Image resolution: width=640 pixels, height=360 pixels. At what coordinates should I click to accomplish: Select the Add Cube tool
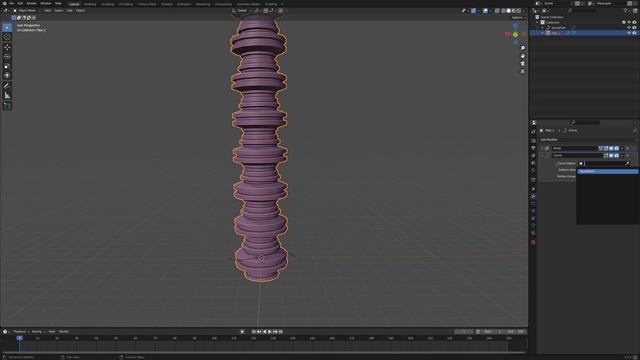[x=7, y=106]
